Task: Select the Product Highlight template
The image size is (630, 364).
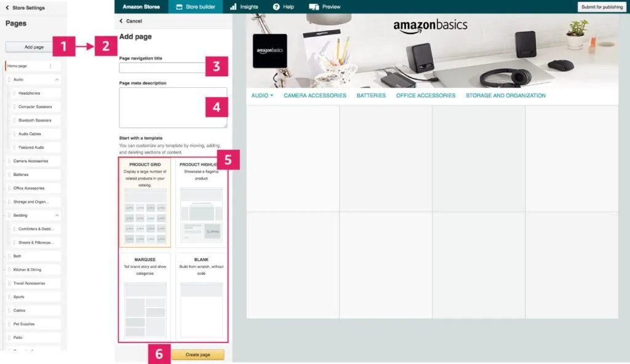Action: [x=201, y=202]
